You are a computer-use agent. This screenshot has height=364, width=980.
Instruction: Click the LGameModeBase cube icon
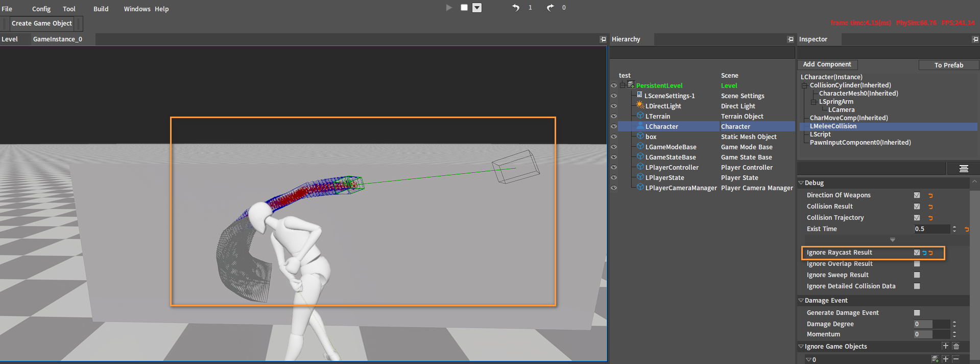point(640,146)
